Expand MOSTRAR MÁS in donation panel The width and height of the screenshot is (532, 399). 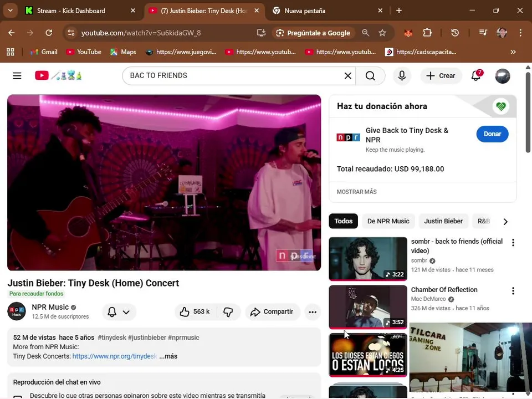coord(356,192)
